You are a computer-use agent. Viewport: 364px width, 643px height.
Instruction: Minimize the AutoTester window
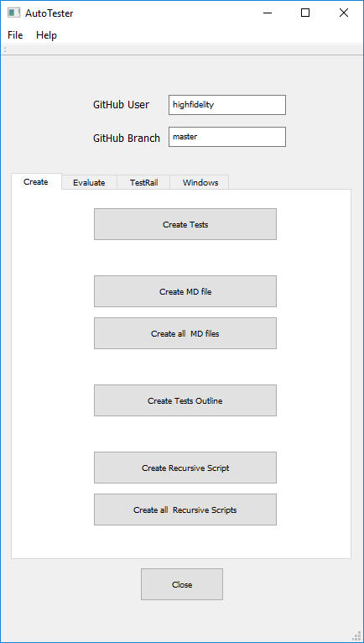268,13
